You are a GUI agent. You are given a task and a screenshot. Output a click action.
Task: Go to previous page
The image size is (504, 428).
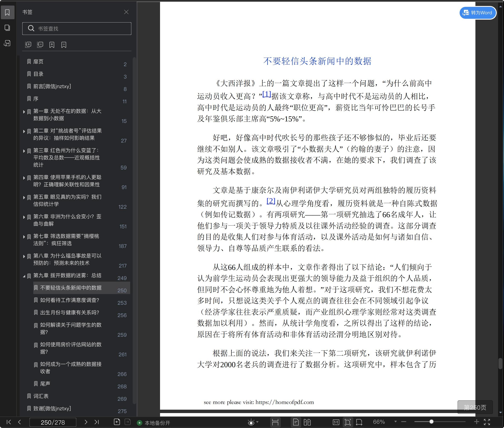pos(20,422)
